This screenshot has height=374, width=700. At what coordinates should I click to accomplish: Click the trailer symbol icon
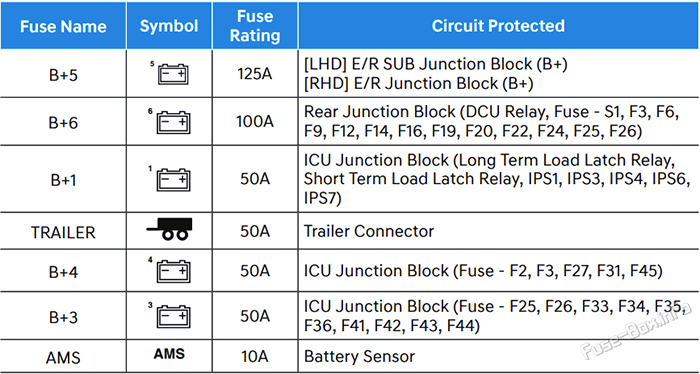(x=169, y=229)
